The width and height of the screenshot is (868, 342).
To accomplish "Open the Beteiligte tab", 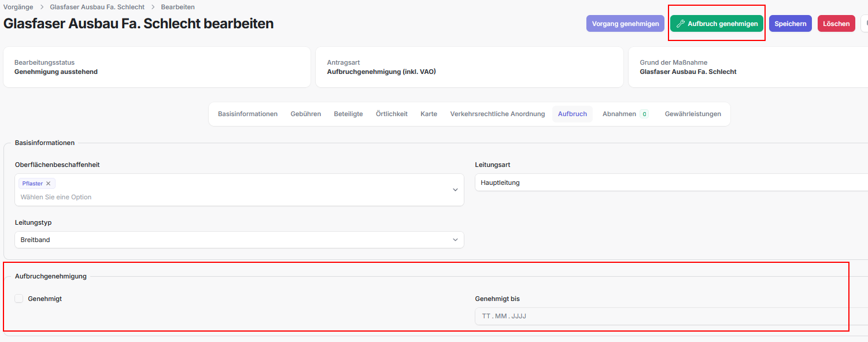I will click(x=348, y=114).
